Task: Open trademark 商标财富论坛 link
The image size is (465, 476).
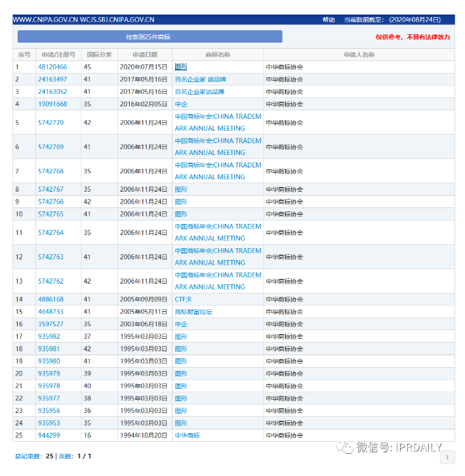Action: click(193, 312)
